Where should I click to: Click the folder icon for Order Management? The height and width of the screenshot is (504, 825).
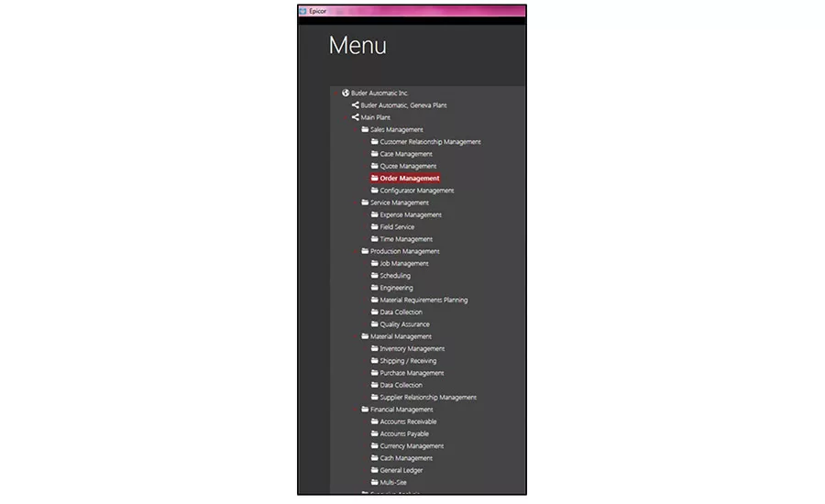coord(375,178)
